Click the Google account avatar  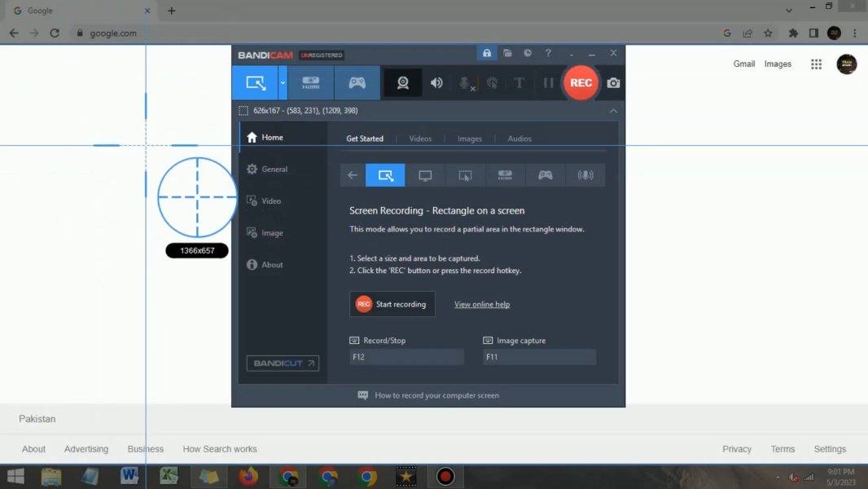point(846,64)
